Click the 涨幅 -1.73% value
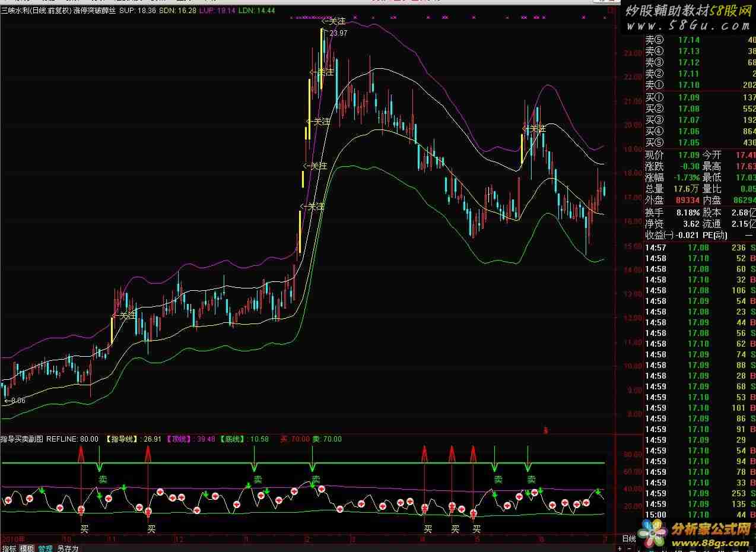Image resolution: width=756 pixels, height=552 pixels. [x=685, y=177]
